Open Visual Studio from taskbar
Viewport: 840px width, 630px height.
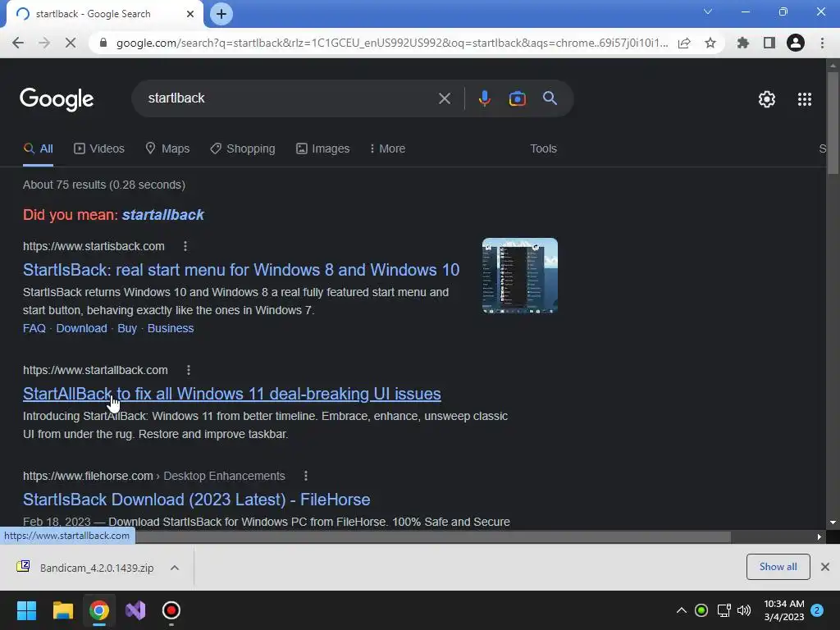coord(135,610)
